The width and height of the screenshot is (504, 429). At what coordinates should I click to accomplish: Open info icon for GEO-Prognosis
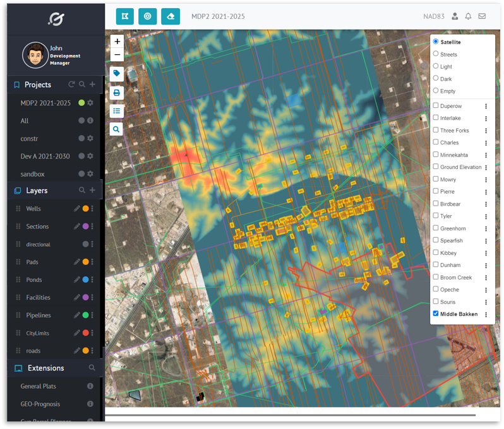[90, 404]
